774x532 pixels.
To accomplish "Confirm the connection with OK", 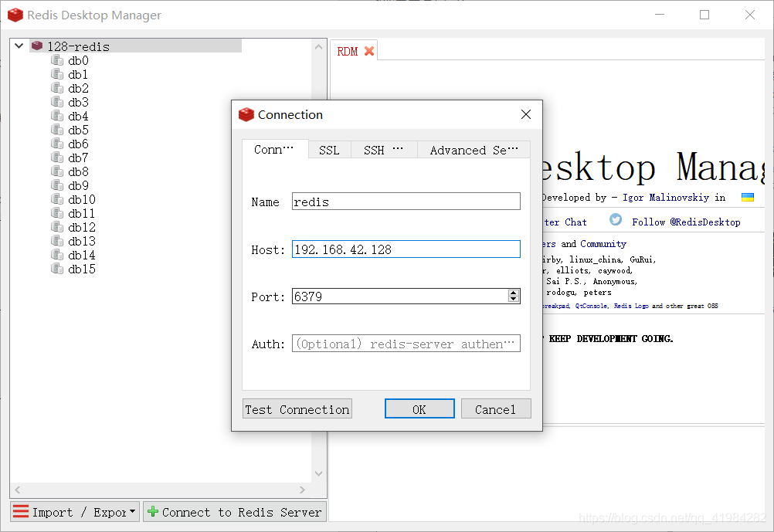I will 419,409.
